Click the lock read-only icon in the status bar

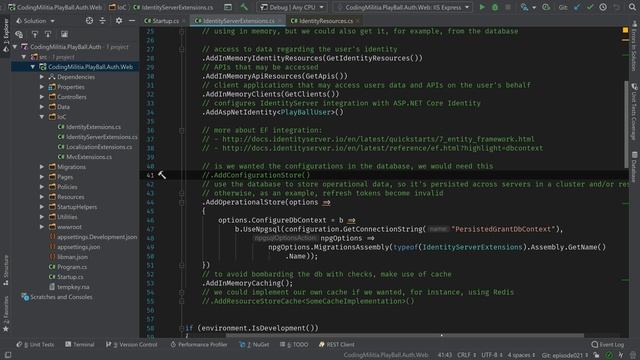[x=596, y=355]
